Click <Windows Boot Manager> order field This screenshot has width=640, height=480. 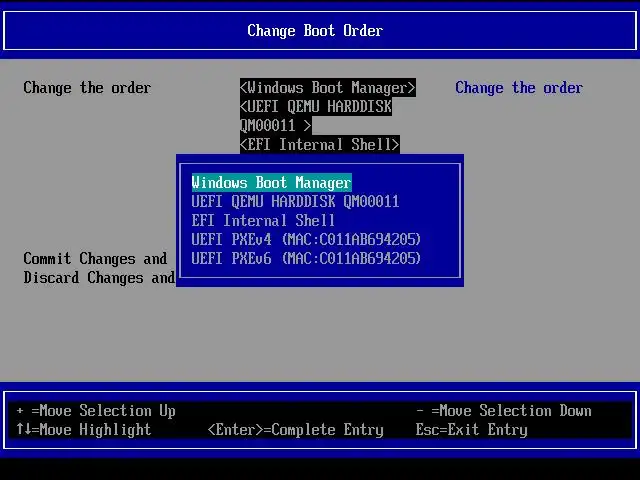pyautogui.click(x=328, y=88)
